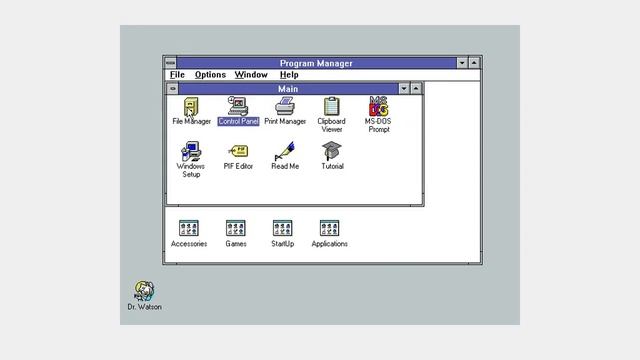The image size is (640, 360).
Task: Maximize the Main group window
Action: [416, 89]
